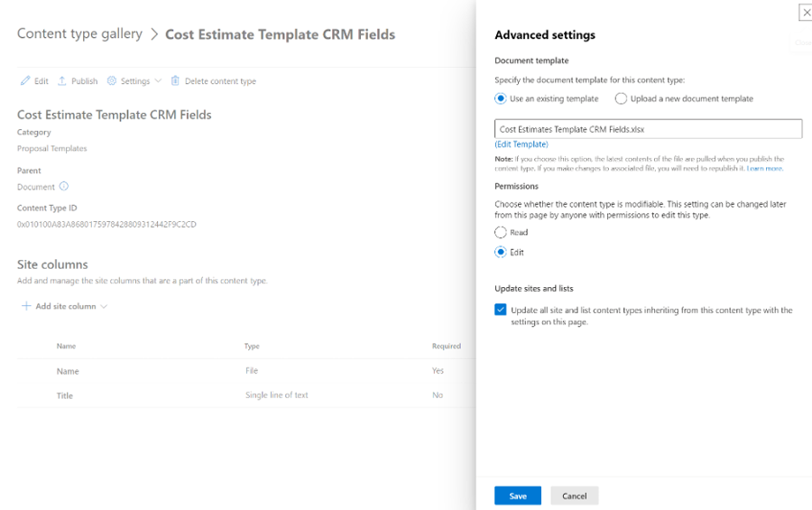Choose the Edit permission radio button
The height and width of the screenshot is (510, 812).
click(x=500, y=252)
